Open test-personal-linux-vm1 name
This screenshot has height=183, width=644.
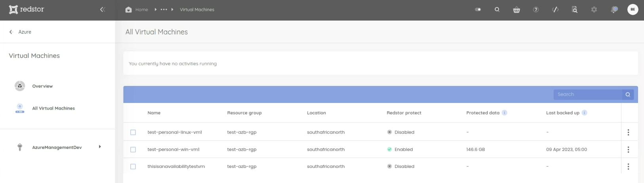coord(175,132)
